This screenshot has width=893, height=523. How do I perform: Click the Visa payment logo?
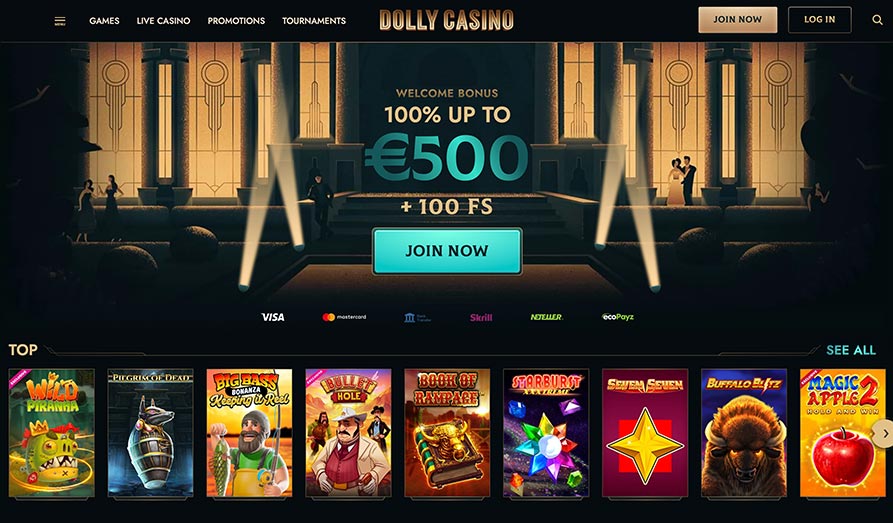[273, 317]
